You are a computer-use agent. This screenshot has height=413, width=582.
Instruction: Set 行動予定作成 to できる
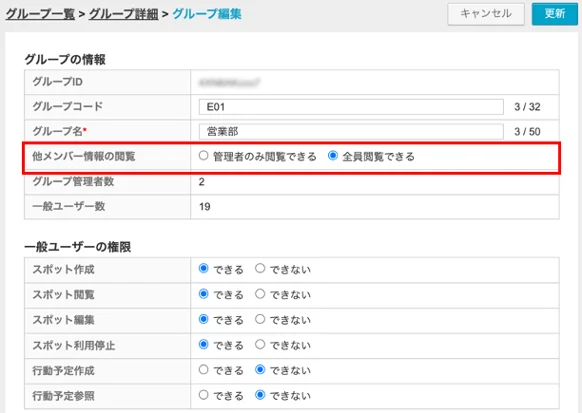point(203,369)
